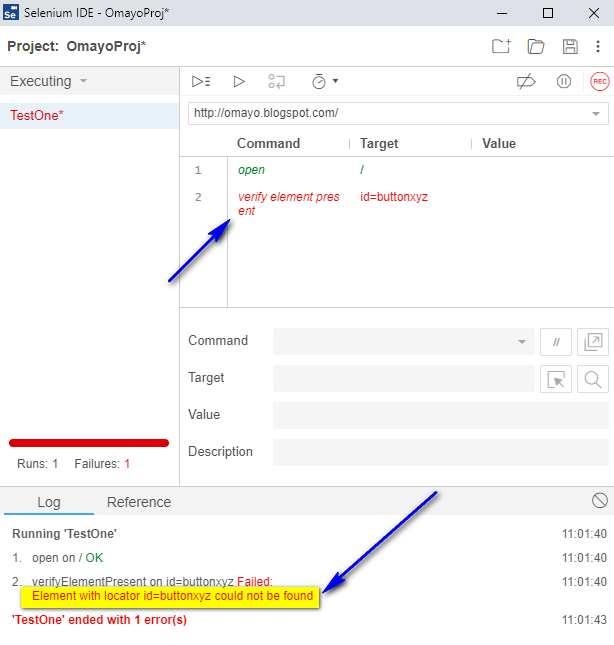Focus the Description input field

pos(440,452)
